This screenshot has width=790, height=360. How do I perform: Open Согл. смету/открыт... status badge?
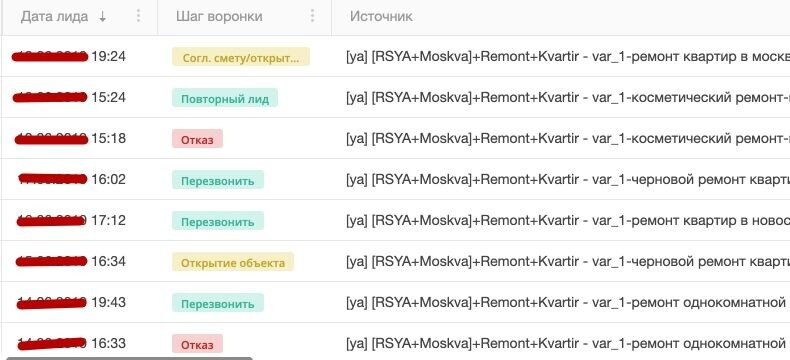pos(241,56)
